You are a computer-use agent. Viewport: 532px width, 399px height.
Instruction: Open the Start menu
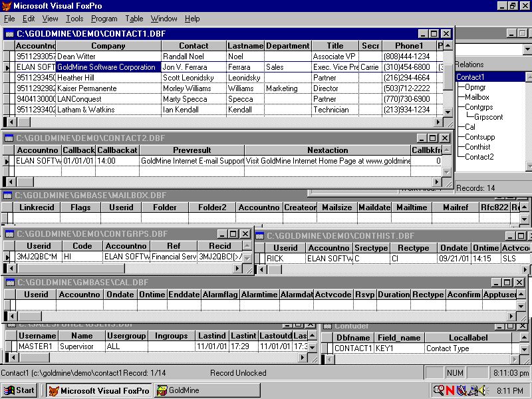click(x=19, y=390)
